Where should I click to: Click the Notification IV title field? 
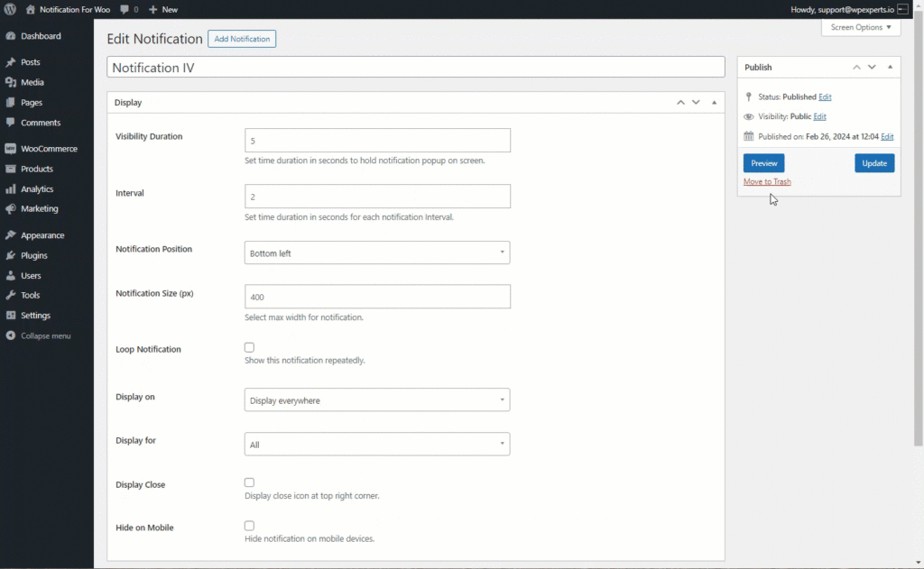415,67
